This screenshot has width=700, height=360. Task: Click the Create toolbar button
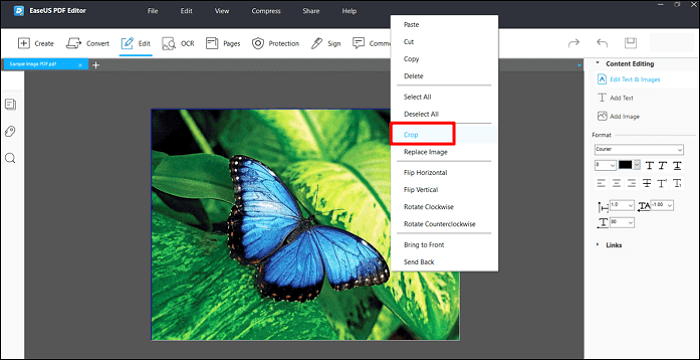[x=36, y=43]
